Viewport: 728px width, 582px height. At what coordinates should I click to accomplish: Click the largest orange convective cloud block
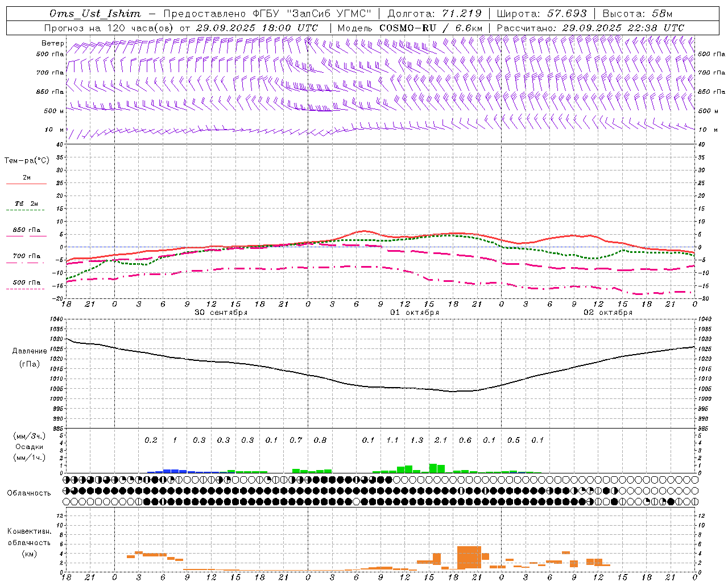469,558
